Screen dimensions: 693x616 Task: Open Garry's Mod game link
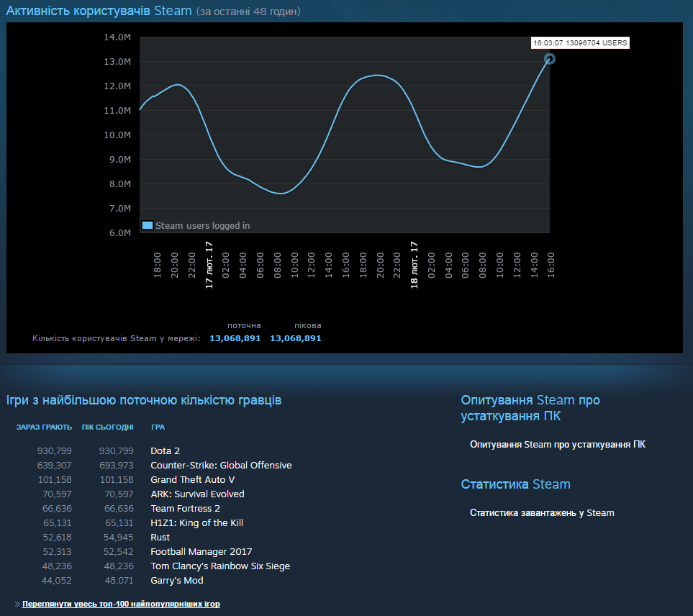[x=177, y=580]
